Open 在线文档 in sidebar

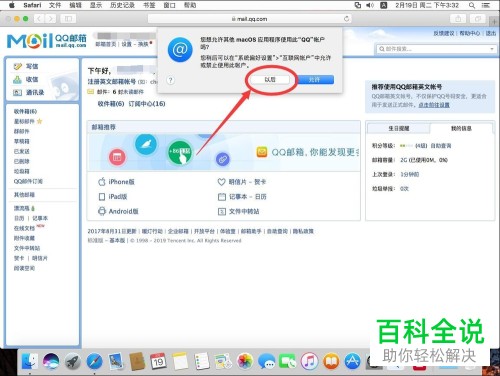[24, 228]
